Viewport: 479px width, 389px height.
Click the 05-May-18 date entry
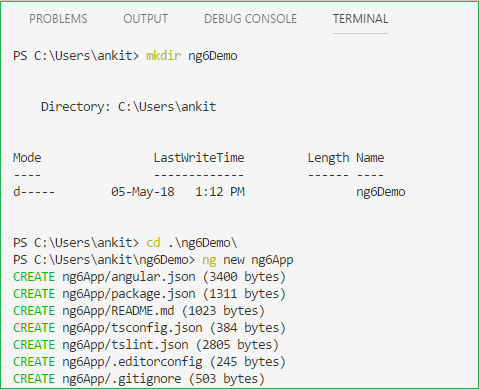pyautogui.click(x=143, y=192)
